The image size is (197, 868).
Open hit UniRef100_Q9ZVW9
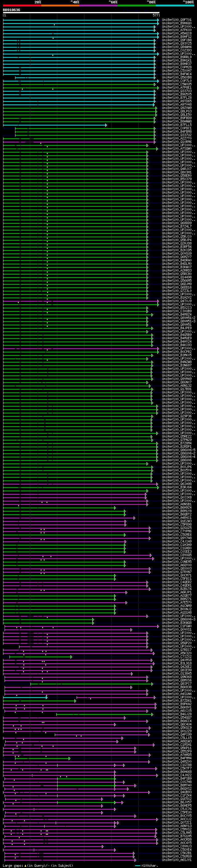177,108
